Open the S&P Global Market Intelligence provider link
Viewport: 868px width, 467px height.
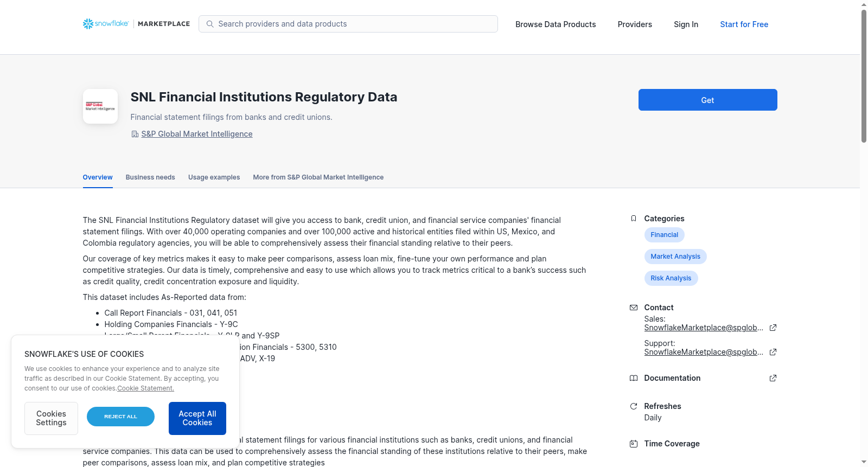197,134
